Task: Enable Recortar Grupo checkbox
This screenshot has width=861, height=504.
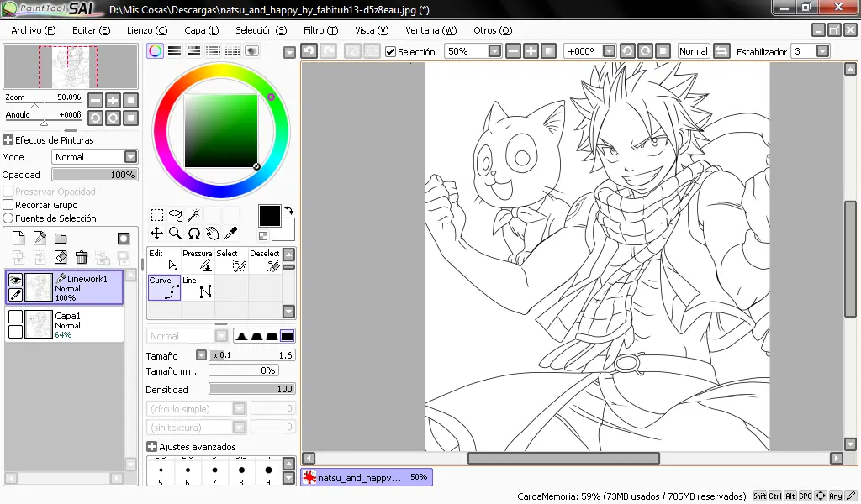Action: [8, 205]
